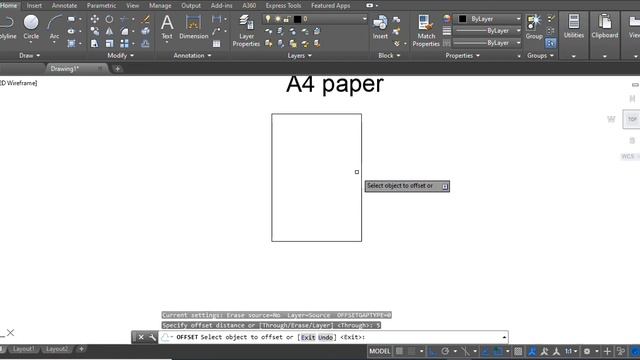
Task: Expand the Layers panel dropdown
Action: [300, 56]
